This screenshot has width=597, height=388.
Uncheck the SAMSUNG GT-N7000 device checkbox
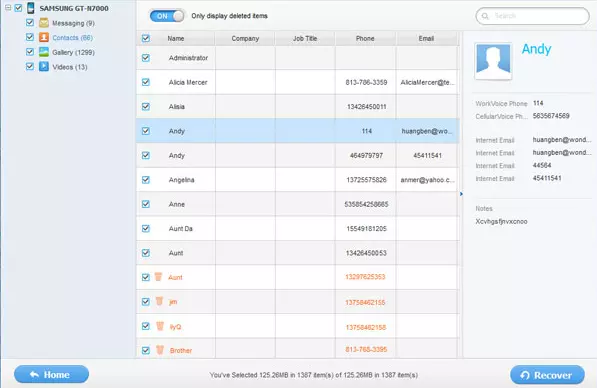point(18,8)
